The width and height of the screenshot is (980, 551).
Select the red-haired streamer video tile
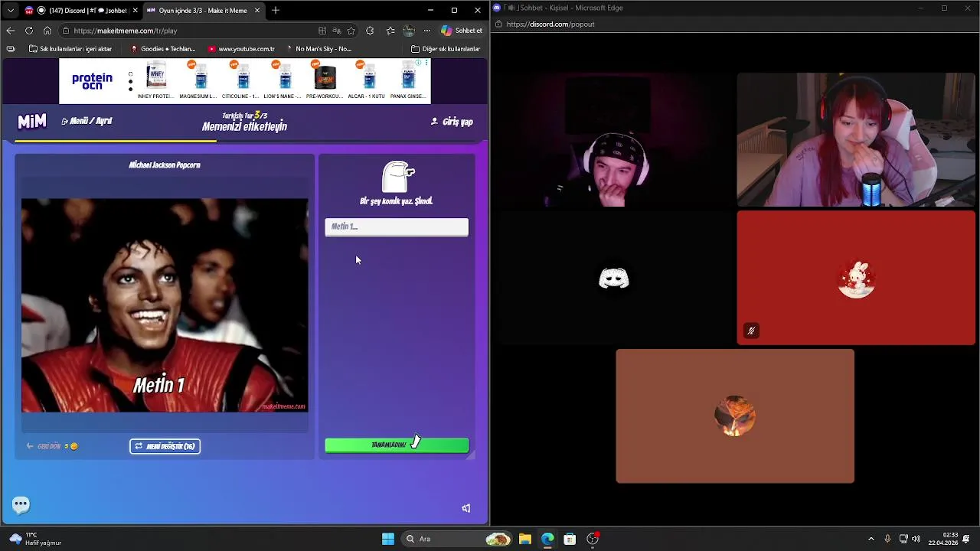856,140
